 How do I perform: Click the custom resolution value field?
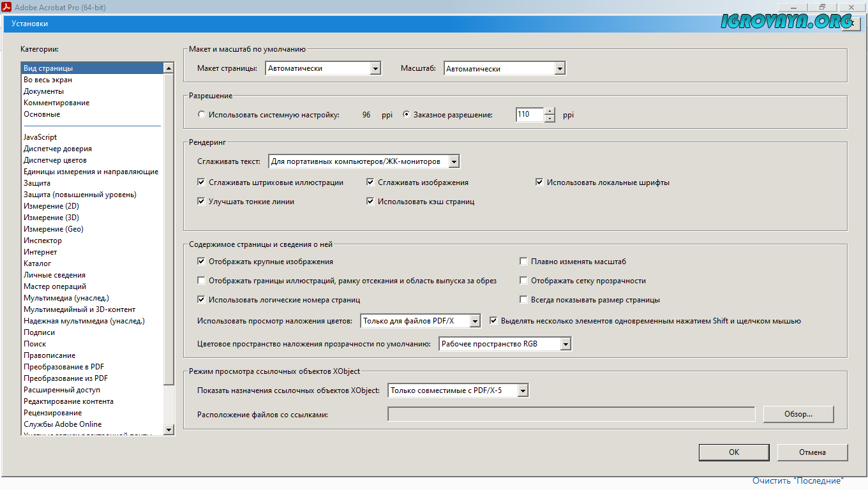click(529, 115)
